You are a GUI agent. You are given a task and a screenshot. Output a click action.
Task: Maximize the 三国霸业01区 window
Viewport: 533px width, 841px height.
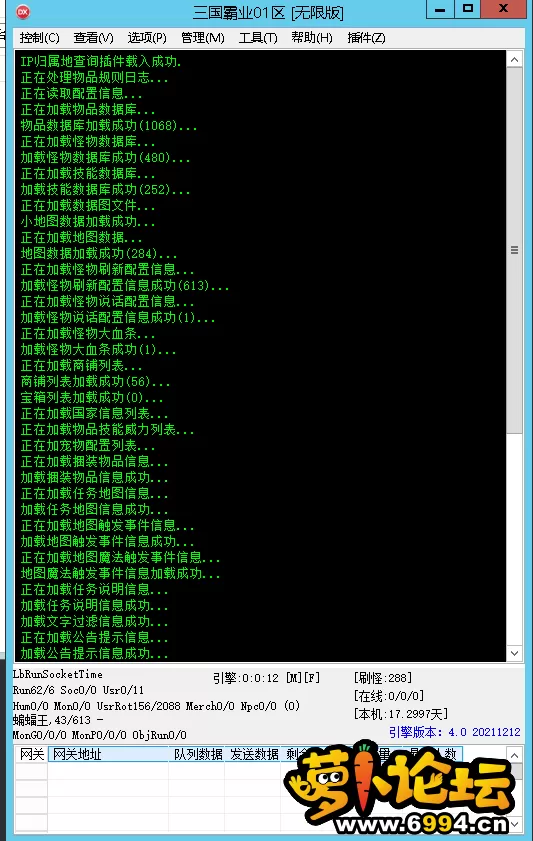click(468, 9)
